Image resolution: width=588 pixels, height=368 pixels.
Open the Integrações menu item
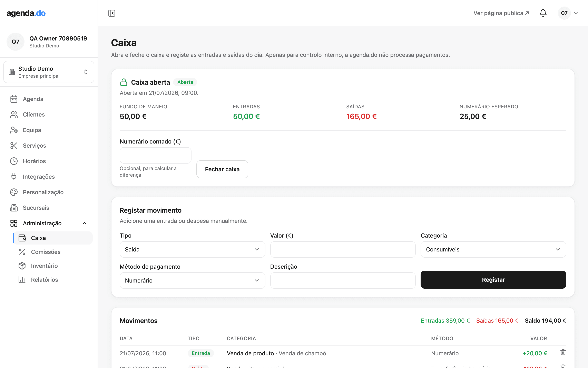(x=39, y=177)
